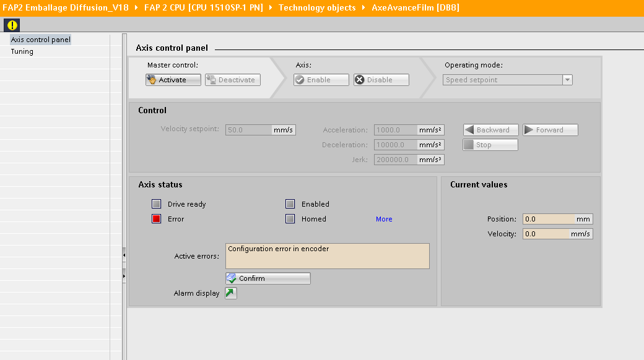The width and height of the screenshot is (644, 360).
Task: Click red Error status indicator
Action: [x=157, y=219]
